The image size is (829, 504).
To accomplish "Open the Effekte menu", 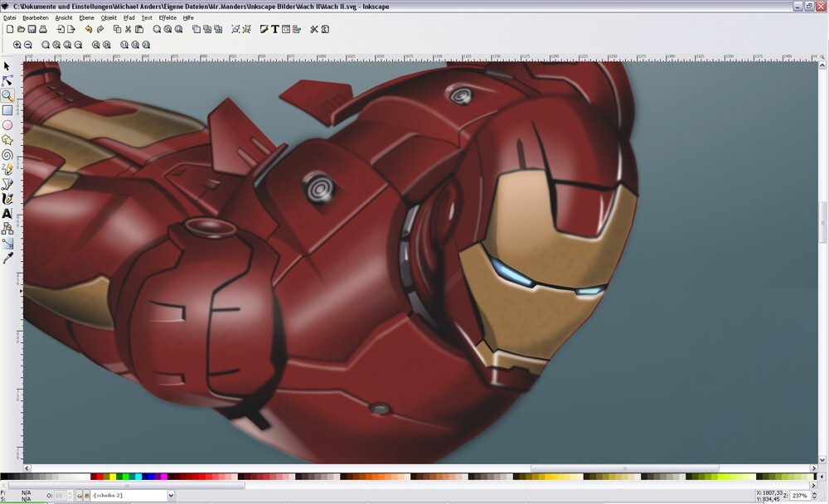I will coord(167,18).
